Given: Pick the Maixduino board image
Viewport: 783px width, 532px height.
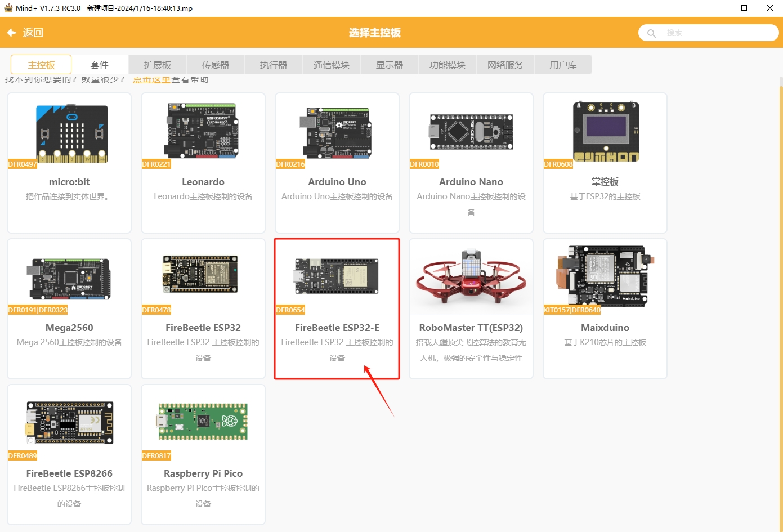Looking at the screenshot, I should click(x=605, y=276).
